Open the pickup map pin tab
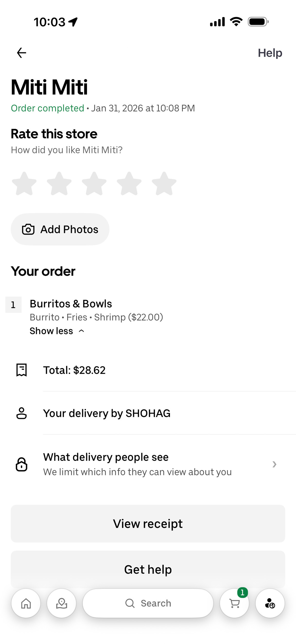Viewport: 296px width, 644px height. coord(62,603)
